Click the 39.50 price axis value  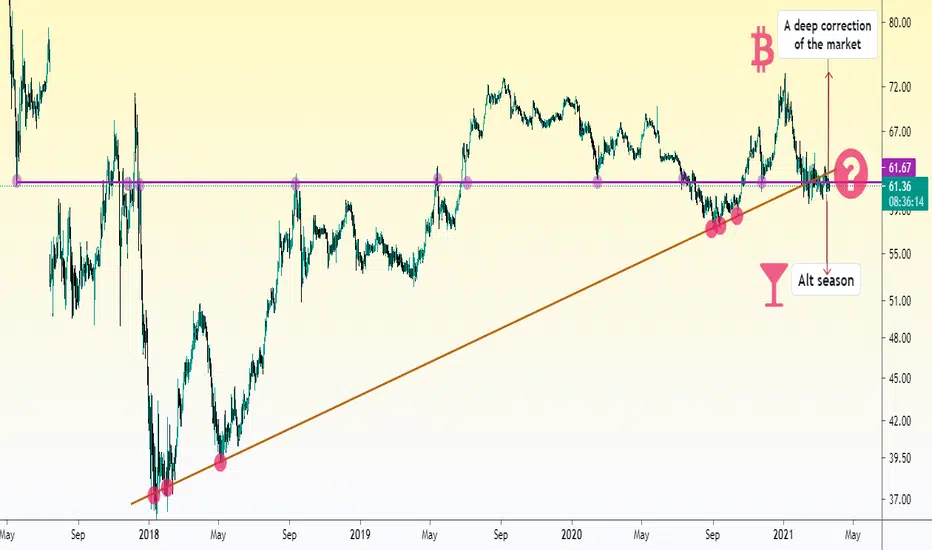click(899, 458)
